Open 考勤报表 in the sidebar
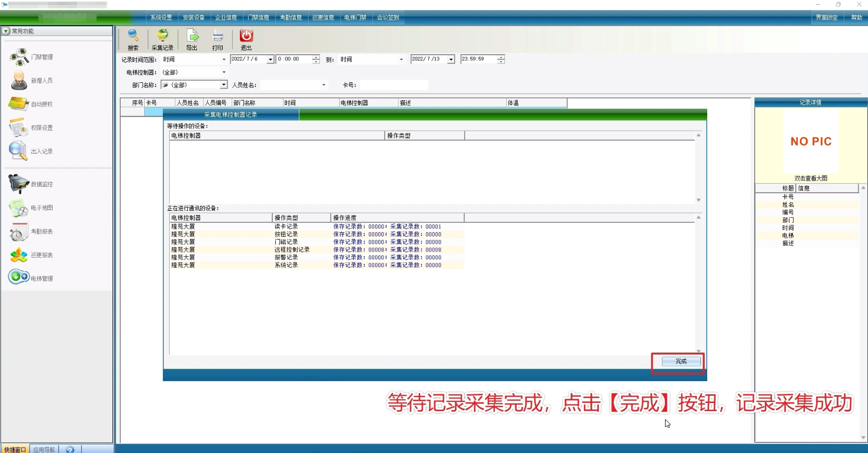The width and height of the screenshot is (868, 453). pos(31,231)
